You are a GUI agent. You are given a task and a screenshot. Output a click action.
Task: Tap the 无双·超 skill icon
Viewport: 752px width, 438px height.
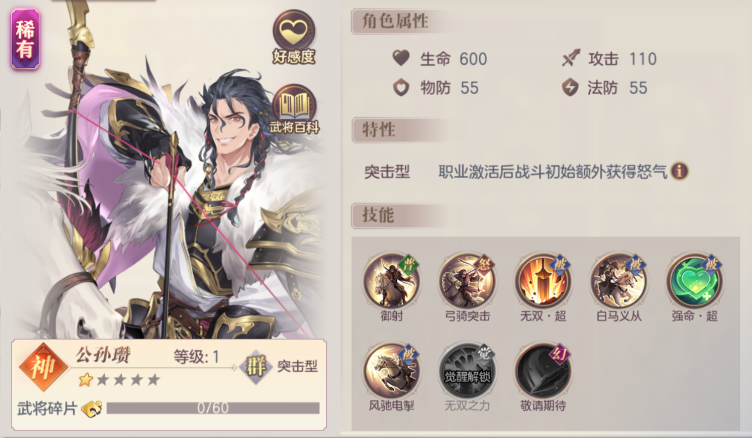[543, 281]
